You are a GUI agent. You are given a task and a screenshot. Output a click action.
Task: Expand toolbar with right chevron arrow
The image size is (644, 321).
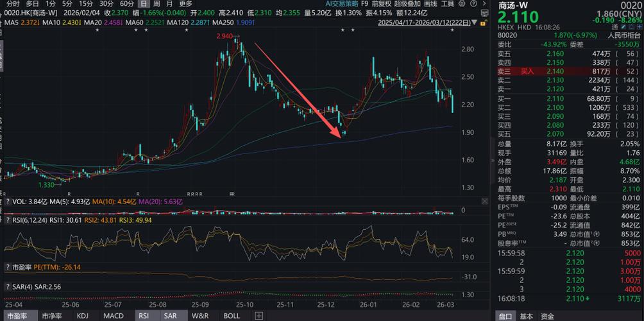pos(484,4)
